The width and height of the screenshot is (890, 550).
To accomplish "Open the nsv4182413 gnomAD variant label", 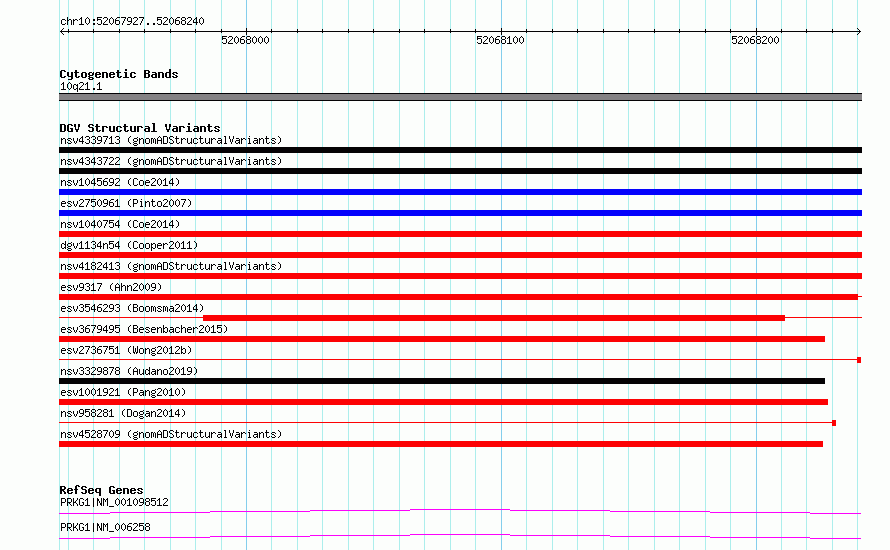I will click(171, 266).
